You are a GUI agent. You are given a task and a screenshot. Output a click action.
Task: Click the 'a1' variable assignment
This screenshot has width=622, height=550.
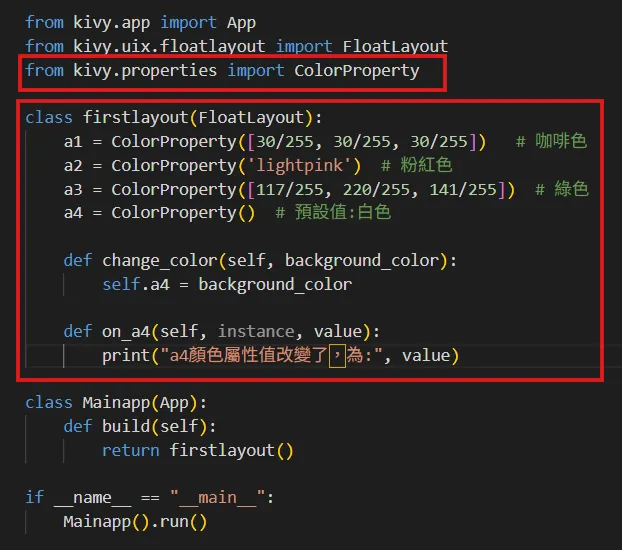[x=73, y=142]
